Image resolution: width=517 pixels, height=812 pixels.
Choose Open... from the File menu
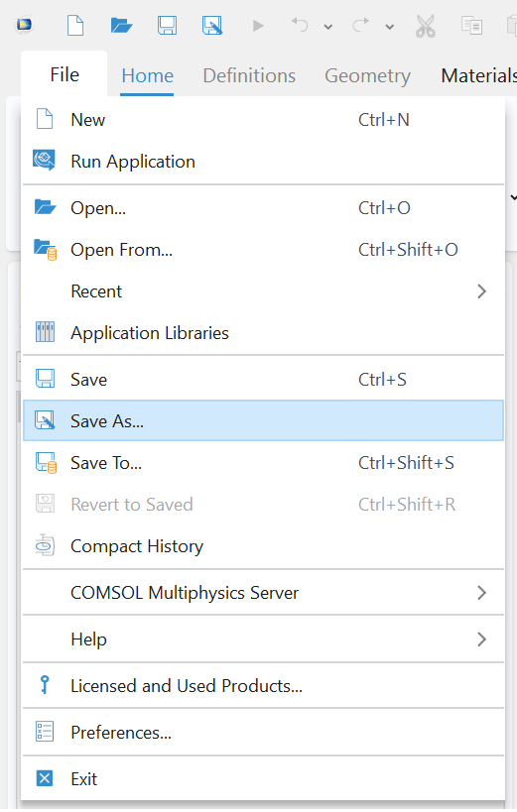(x=263, y=208)
